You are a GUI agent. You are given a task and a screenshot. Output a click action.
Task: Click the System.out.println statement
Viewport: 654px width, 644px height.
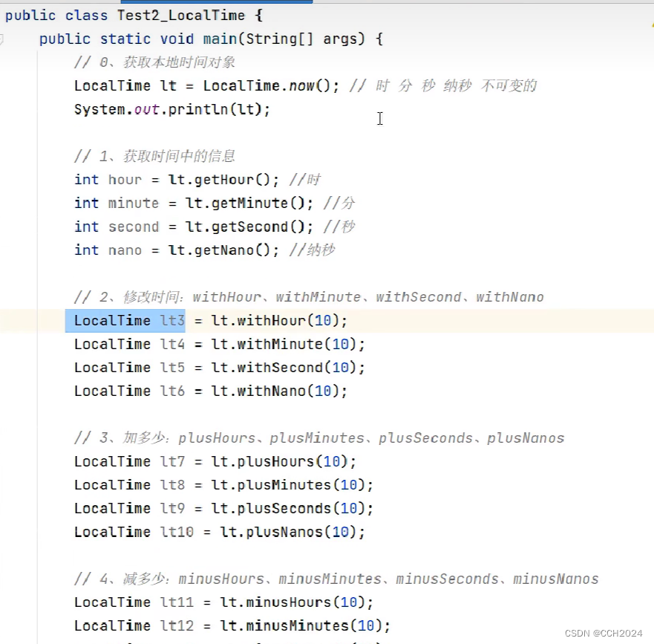click(171, 109)
